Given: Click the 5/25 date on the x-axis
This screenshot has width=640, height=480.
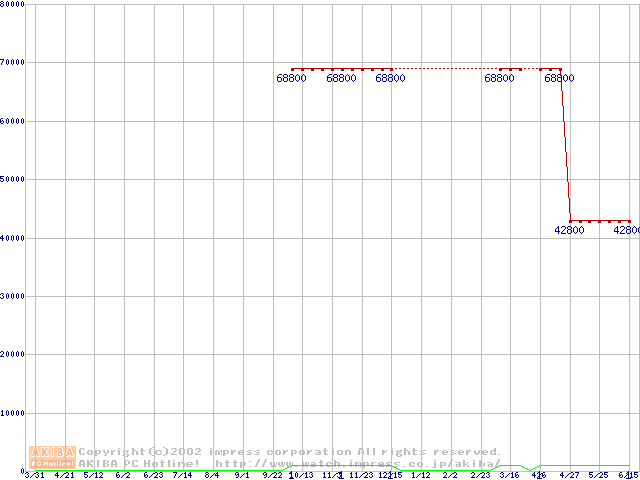Looking at the screenshot, I should (x=598, y=475).
